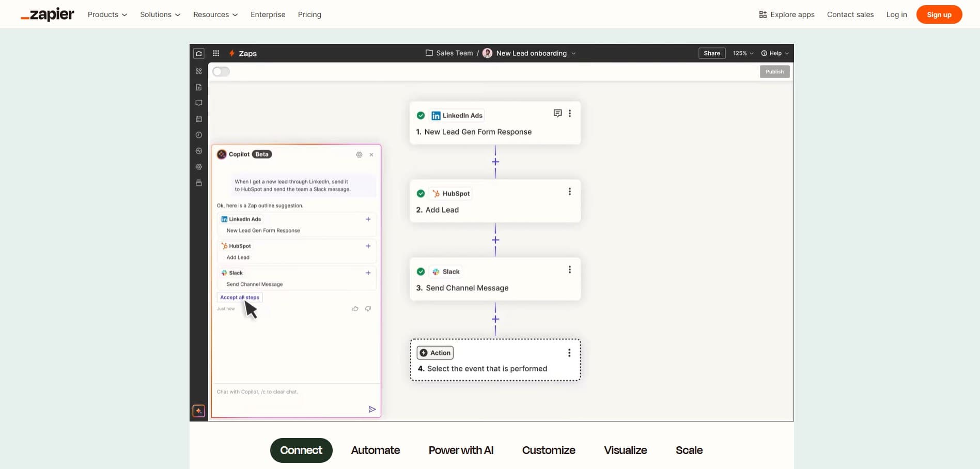Select the Power with AI tab
This screenshot has height=469, width=980.
pyautogui.click(x=461, y=450)
